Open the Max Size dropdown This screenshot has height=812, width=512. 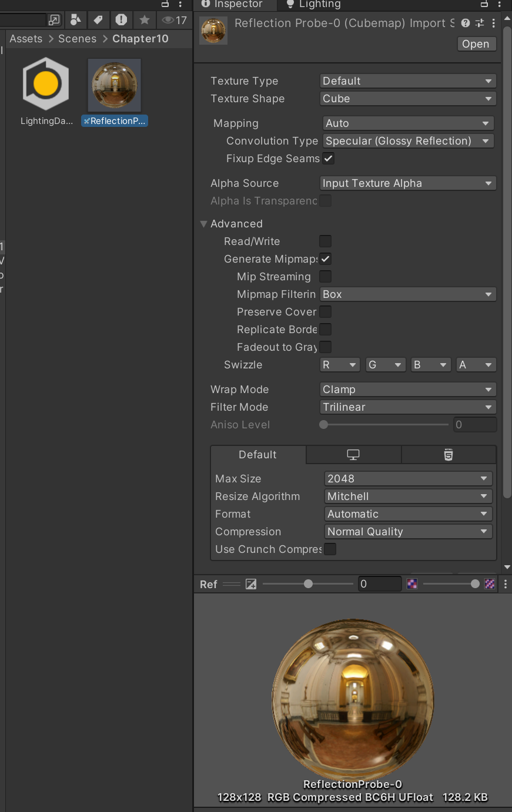click(408, 479)
